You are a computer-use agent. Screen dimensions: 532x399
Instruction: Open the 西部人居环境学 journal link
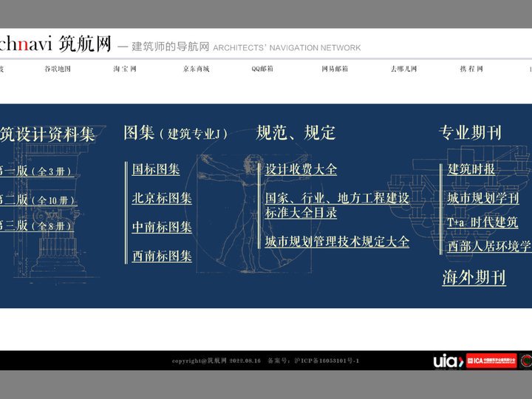pos(489,246)
